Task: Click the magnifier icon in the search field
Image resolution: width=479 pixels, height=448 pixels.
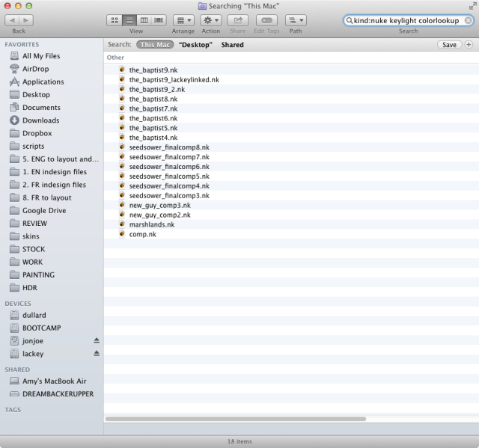Action: pos(350,20)
